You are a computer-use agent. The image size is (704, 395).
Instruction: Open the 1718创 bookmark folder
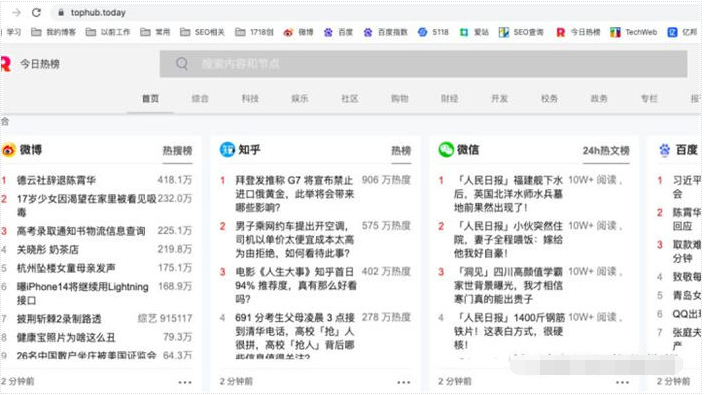pyautogui.click(x=255, y=32)
